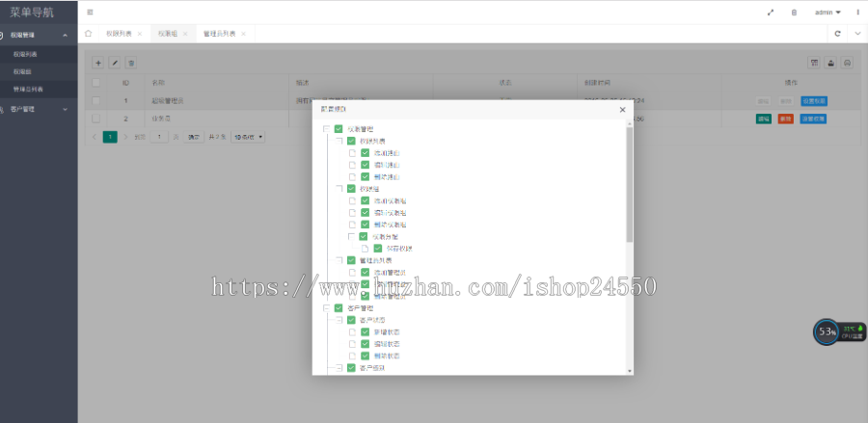Go to previous page arrow in pagination
This screenshot has width=868, height=423.
click(95, 137)
